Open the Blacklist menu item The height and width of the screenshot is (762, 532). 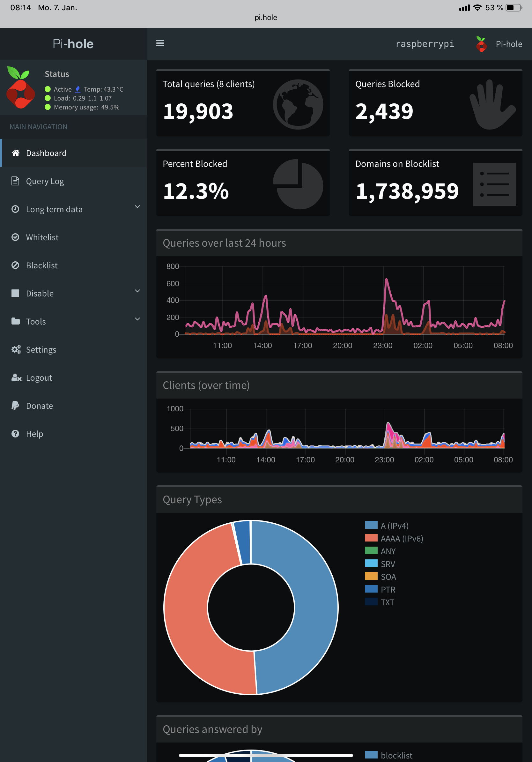(x=73, y=265)
